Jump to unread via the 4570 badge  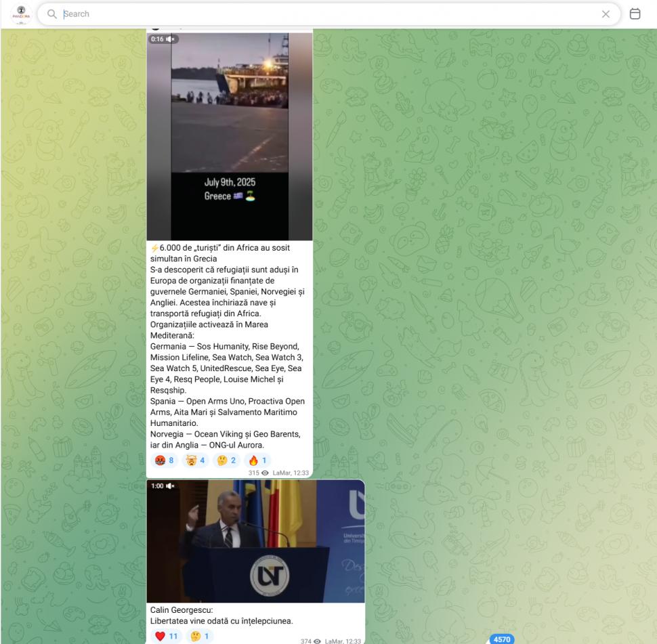pyautogui.click(x=502, y=639)
